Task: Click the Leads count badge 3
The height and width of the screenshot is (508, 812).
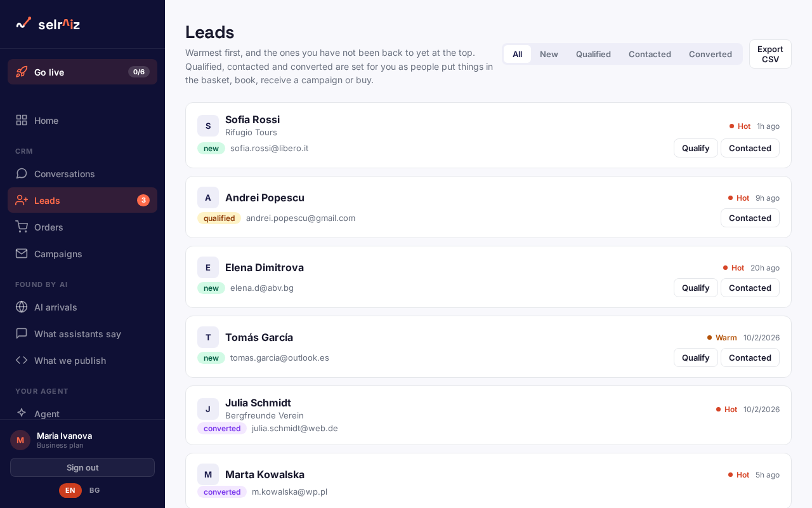Action: (x=143, y=200)
